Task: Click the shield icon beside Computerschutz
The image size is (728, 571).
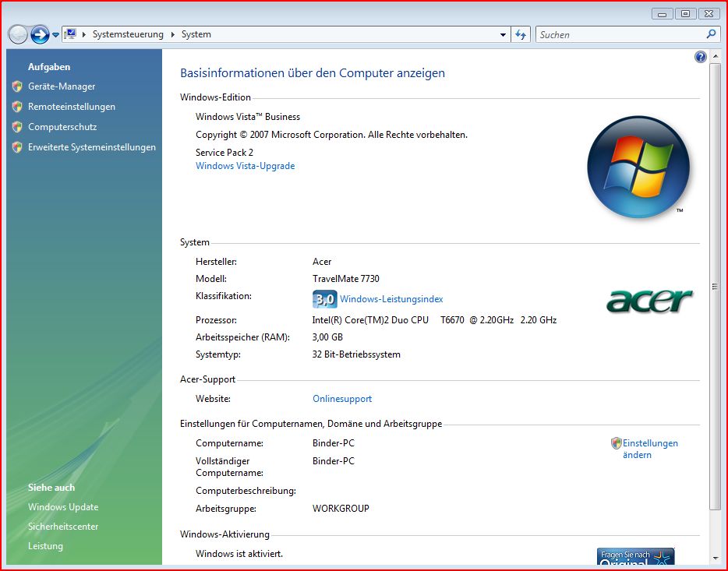Action: pos(17,127)
